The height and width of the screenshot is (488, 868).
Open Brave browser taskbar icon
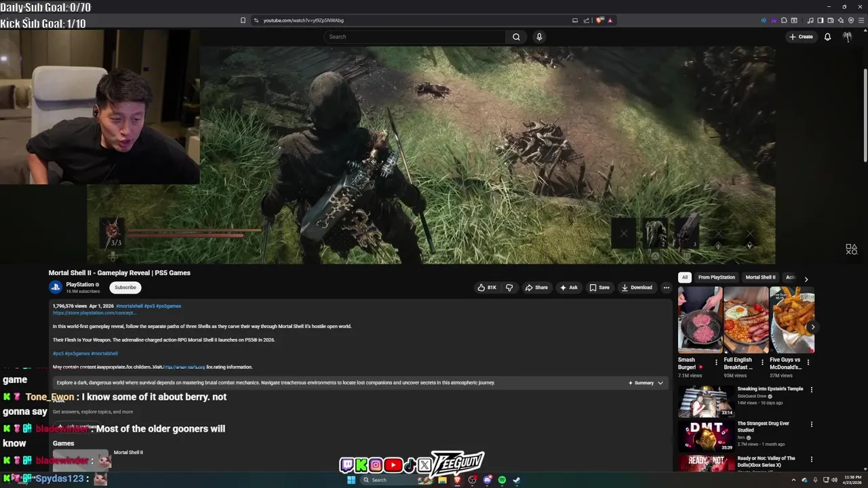click(x=457, y=480)
